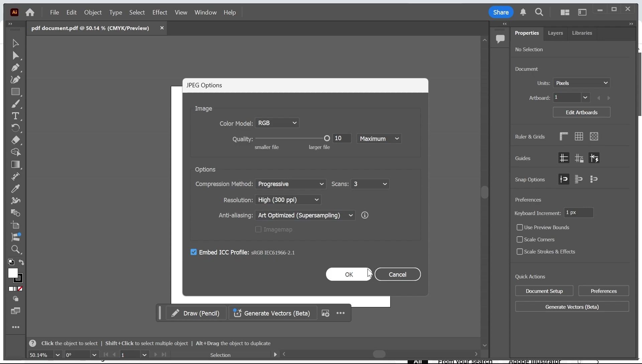This screenshot has width=642, height=364.
Task: Toggle Lock Guides button
Action: click(x=579, y=158)
